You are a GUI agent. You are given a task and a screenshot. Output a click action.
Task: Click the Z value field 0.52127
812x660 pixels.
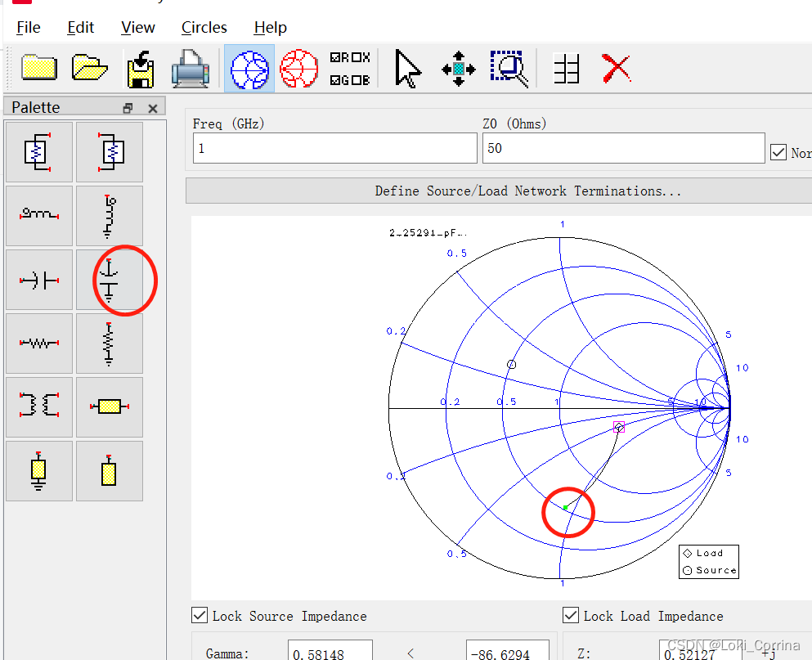[x=701, y=651]
